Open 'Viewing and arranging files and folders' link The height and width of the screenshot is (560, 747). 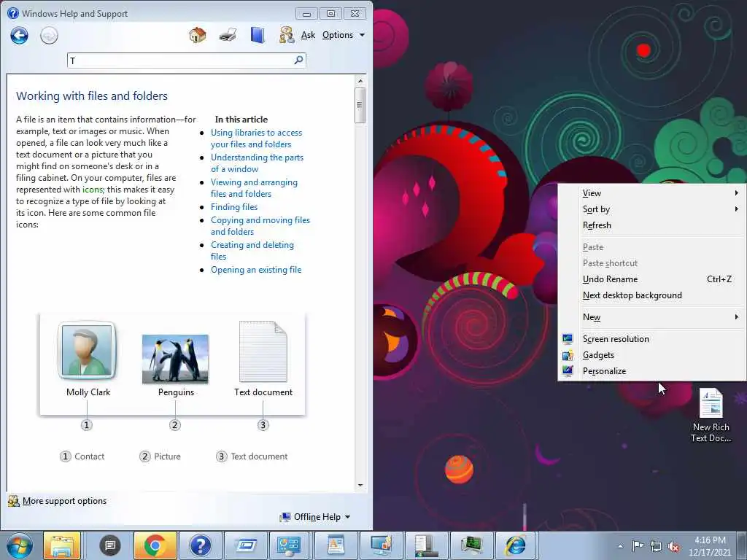coord(254,188)
